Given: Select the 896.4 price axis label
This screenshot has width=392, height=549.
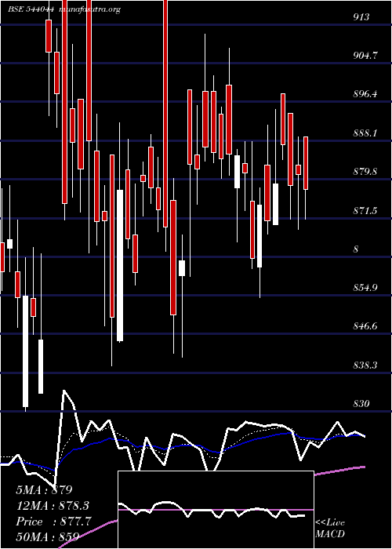Looking at the screenshot, I should [x=365, y=94].
